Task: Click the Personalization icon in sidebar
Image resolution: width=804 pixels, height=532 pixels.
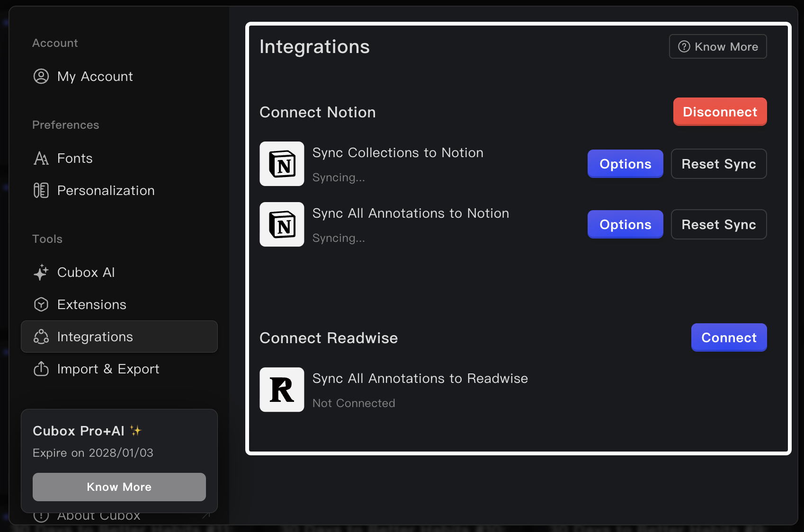Action: (x=41, y=190)
